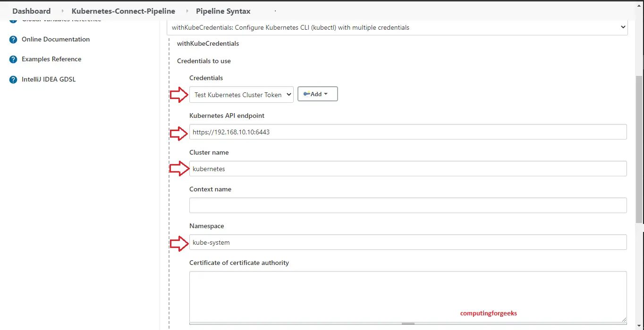This screenshot has width=644, height=330.
Task: Open the Add credentials dropdown caret
Action: pos(326,94)
